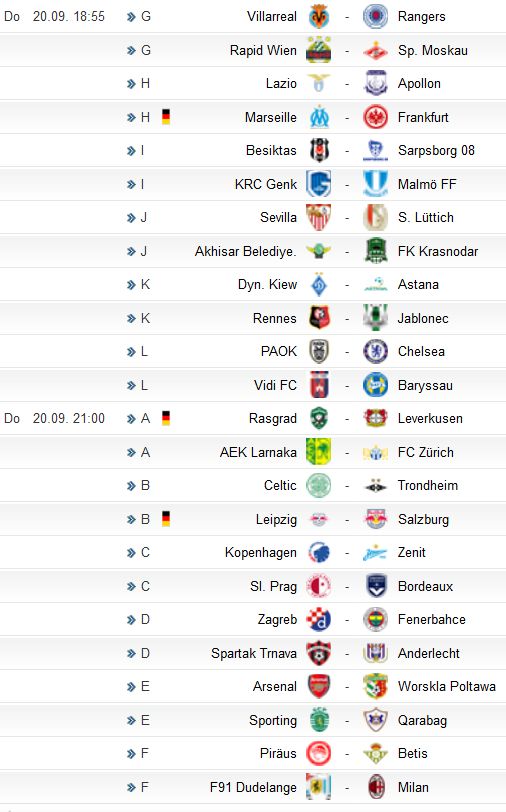The height and width of the screenshot is (812, 506).
Task: Click the 20.09. 21:00 kickoff time
Action: [x=69, y=418]
